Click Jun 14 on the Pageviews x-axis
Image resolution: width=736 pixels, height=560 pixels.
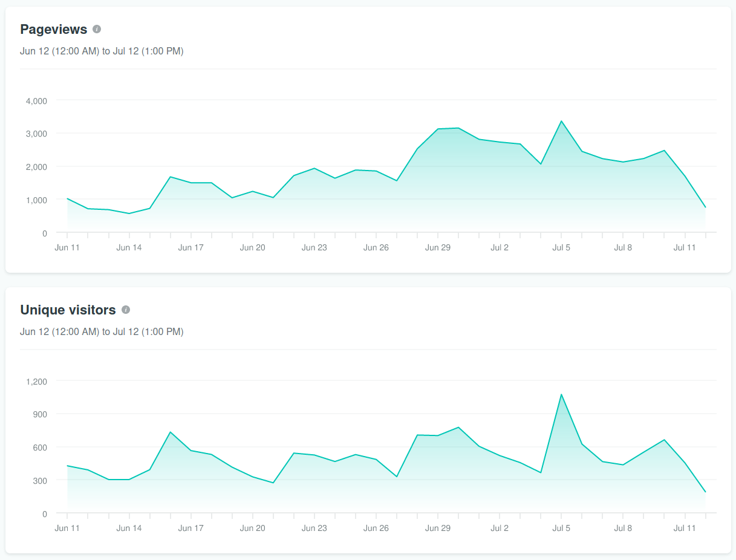(x=129, y=247)
